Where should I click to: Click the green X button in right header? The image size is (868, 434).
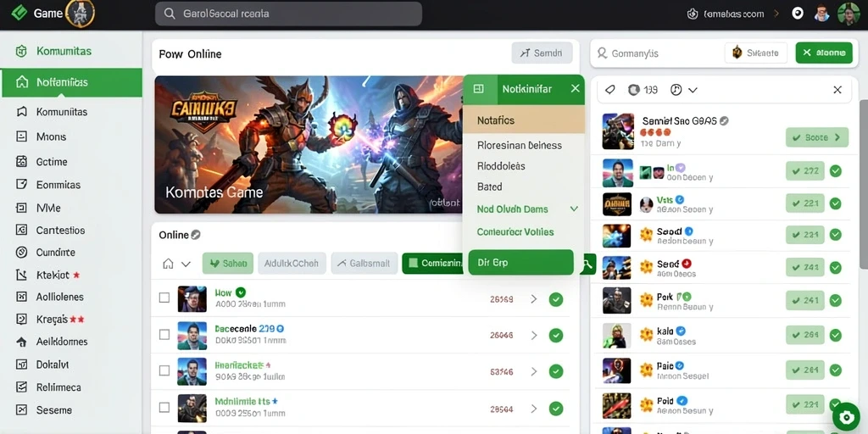pyautogui.click(x=824, y=53)
